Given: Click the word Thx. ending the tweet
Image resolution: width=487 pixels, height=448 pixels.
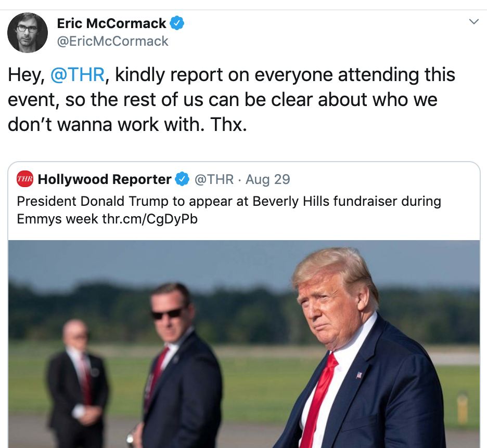Looking at the screenshot, I should click(228, 124).
